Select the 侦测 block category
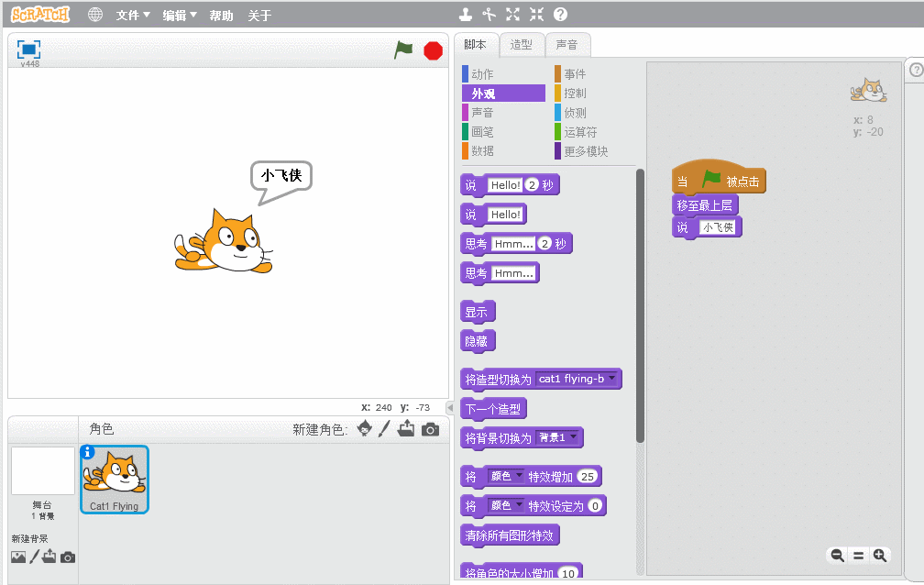This screenshot has height=585, width=924. (595, 113)
